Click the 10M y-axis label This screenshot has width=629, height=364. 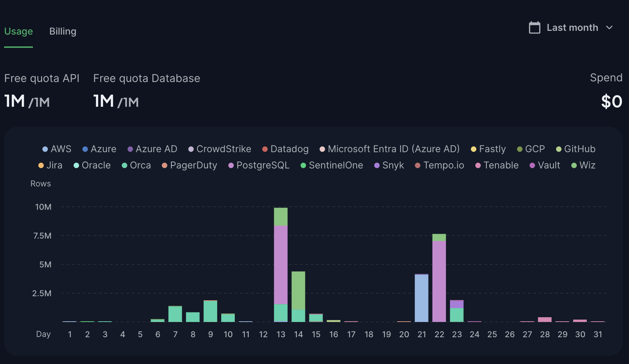[43, 207]
